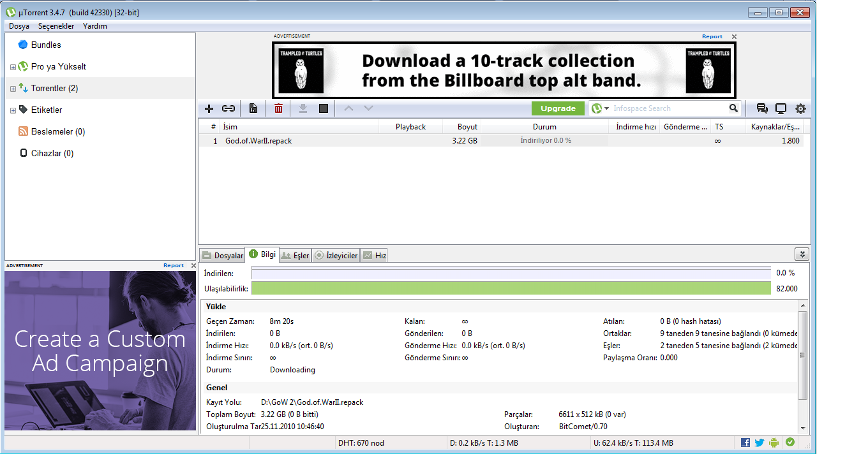Click the red Remove torrent trash icon
Viewport: 868px width, 454px height.
[x=278, y=108]
